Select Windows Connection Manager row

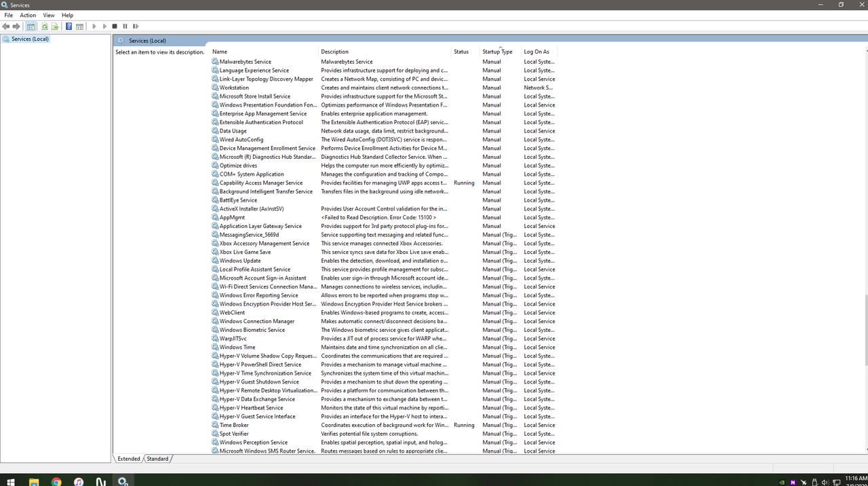384,322
